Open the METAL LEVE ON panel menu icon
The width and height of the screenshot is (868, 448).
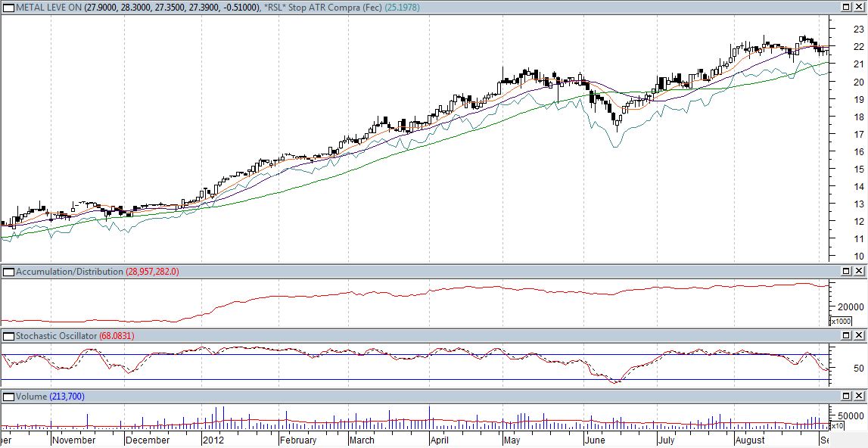[x=8, y=7]
